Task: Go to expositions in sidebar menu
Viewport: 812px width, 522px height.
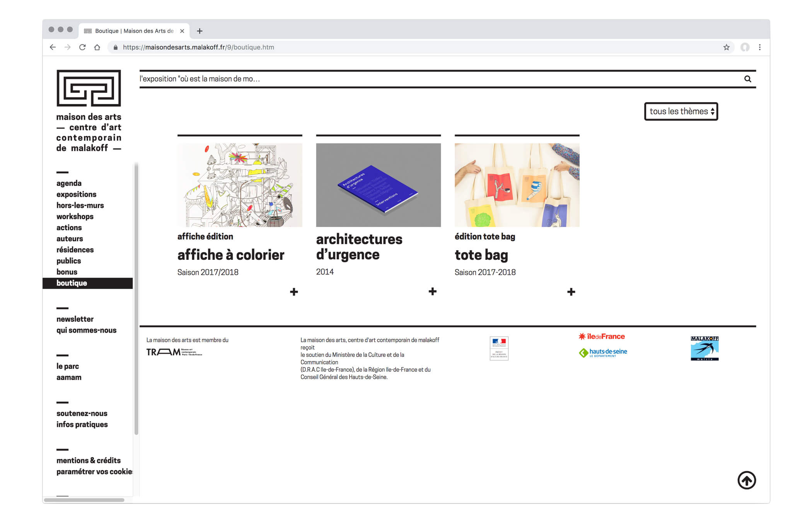Action: coord(76,194)
